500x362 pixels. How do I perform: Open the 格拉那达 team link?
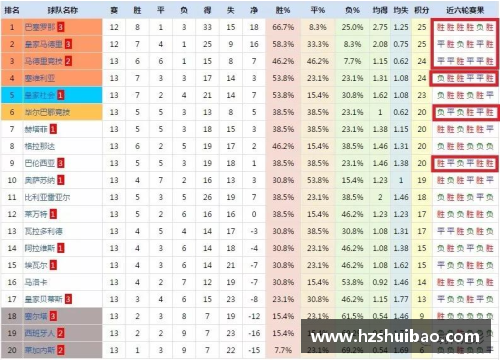[40, 146]
